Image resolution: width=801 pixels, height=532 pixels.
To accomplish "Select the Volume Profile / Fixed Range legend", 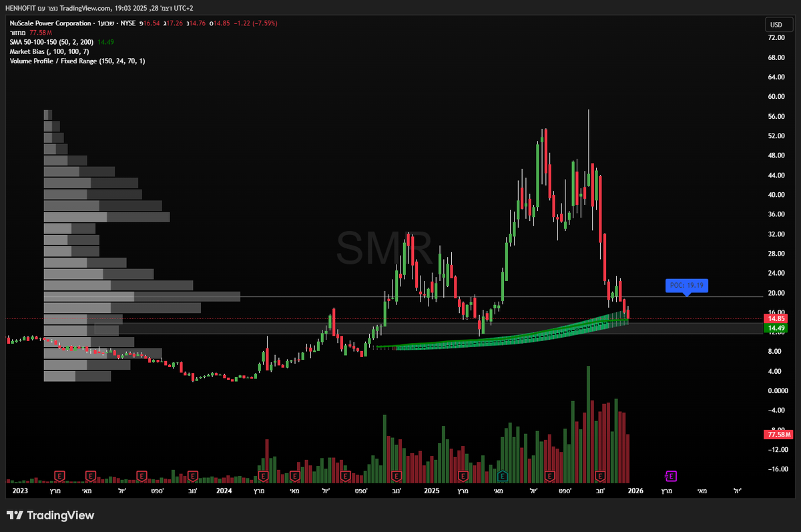I will click(77, 61).
